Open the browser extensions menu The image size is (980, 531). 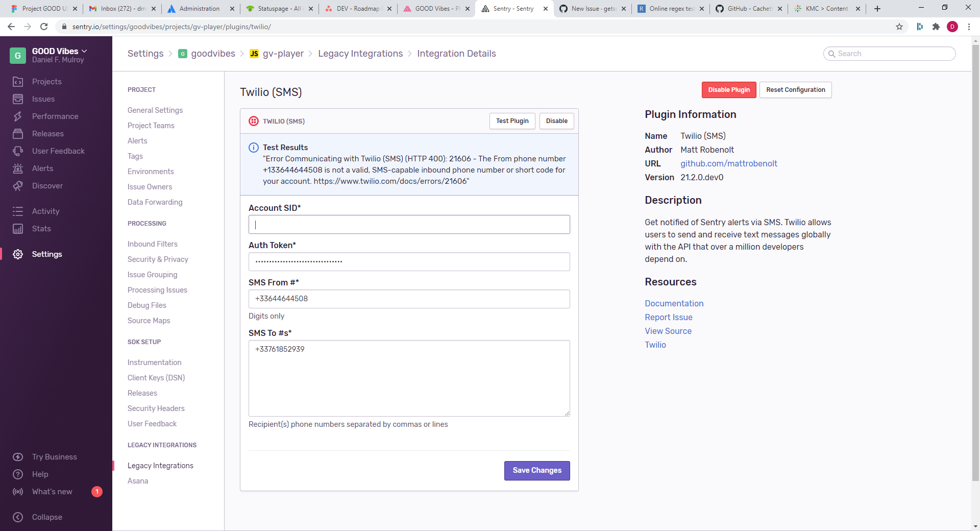pyautogui.click(x=936, y=27)
